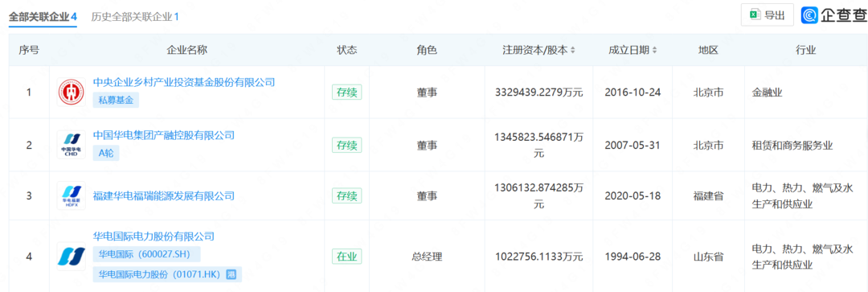Screen dimensions: 868x292
Task: Click 1345823.546871万元 capital value
Action: coord(538,145)
